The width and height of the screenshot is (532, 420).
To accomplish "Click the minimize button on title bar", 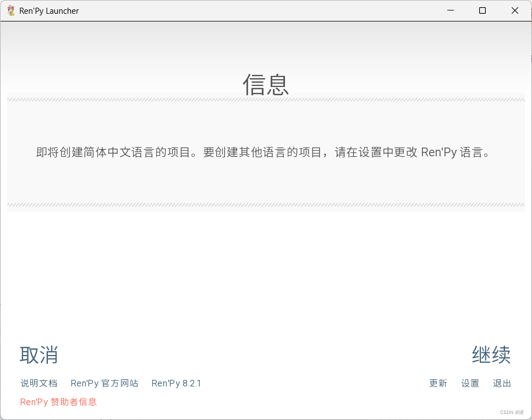I will click(x=450, y=10).
